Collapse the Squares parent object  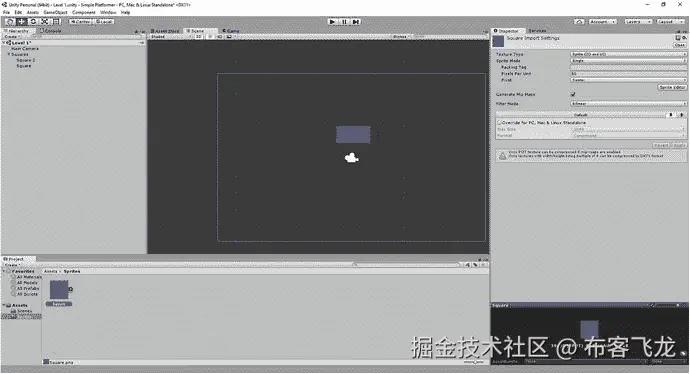(x=8, y=54)
